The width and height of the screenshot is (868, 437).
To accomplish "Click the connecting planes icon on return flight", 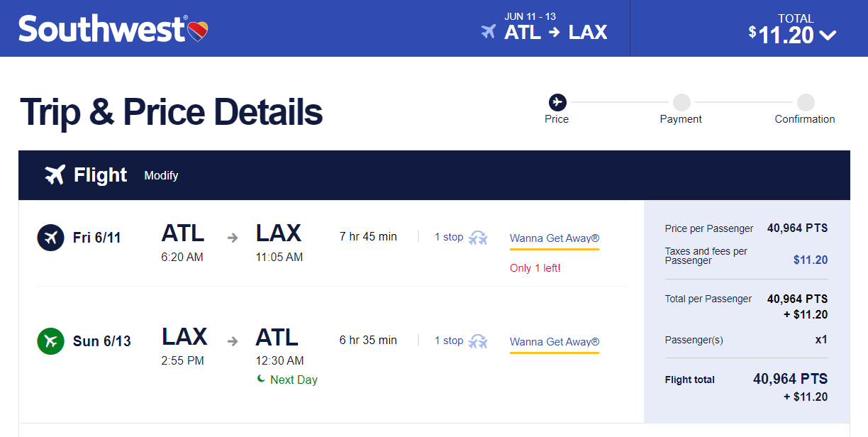I will tap(479, 341).
